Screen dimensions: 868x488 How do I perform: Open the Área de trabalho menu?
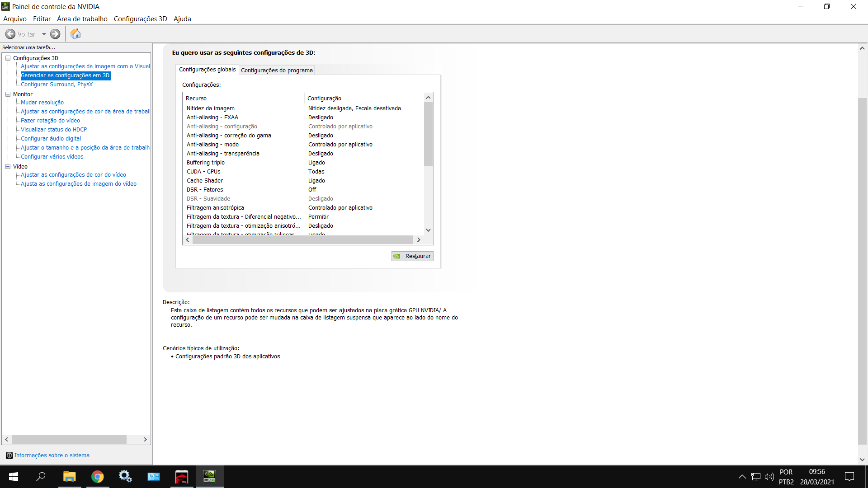click(82, 19)
